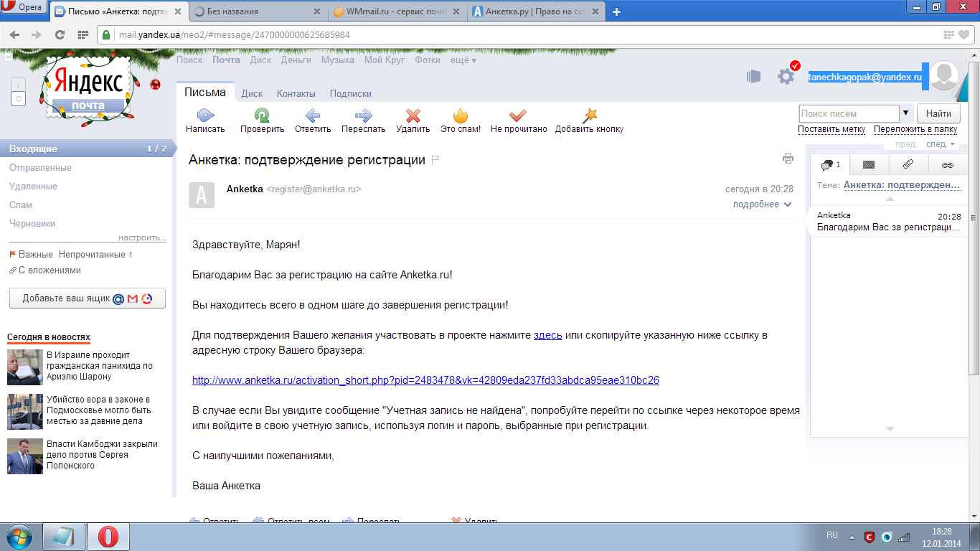Open the conversation tab with speech bubbles
This screenshot has width=980, height=551.
(x=831, y=165)
